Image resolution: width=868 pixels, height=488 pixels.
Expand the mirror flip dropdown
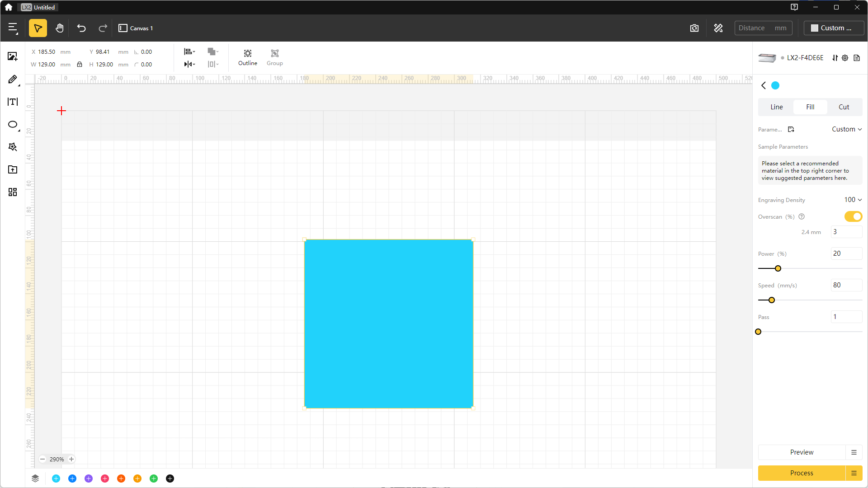click(190, 64)
